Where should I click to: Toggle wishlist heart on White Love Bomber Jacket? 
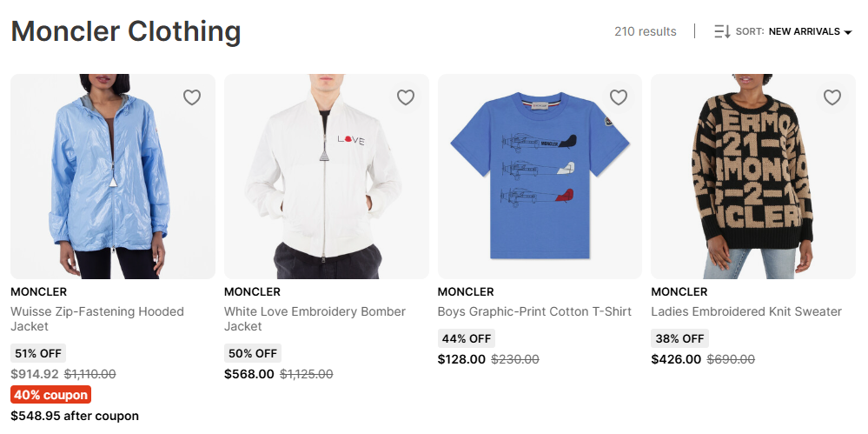tap(406, 97)
